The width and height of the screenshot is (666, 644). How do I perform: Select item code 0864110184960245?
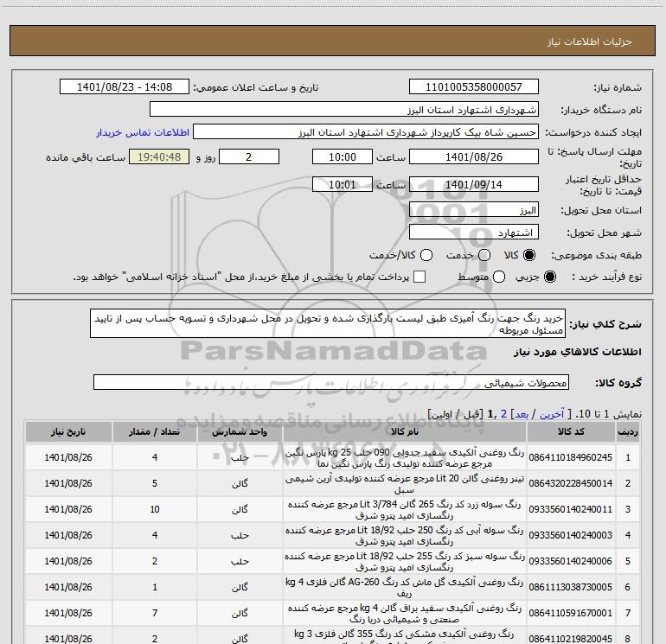571,457
